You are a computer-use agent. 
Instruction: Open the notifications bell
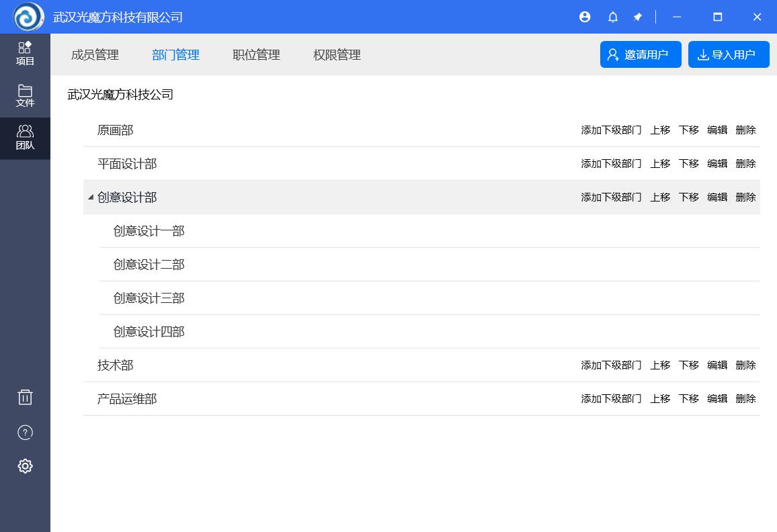pos(613,17)
